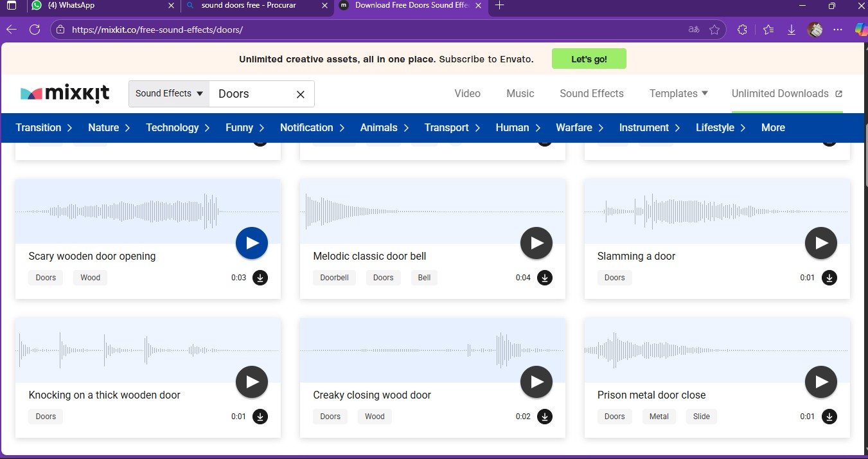
Task: Expand the Nature category
Action: [x=109, y=128]
